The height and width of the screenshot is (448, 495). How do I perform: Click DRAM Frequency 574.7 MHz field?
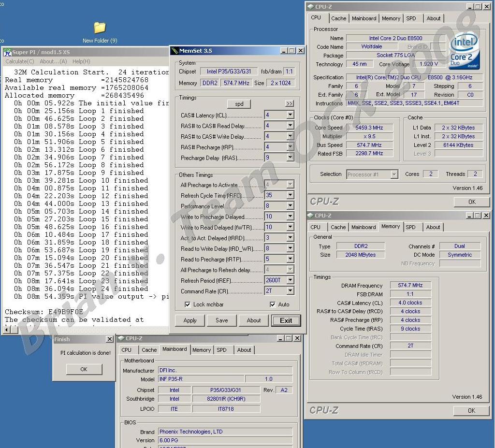click(410, 285)
